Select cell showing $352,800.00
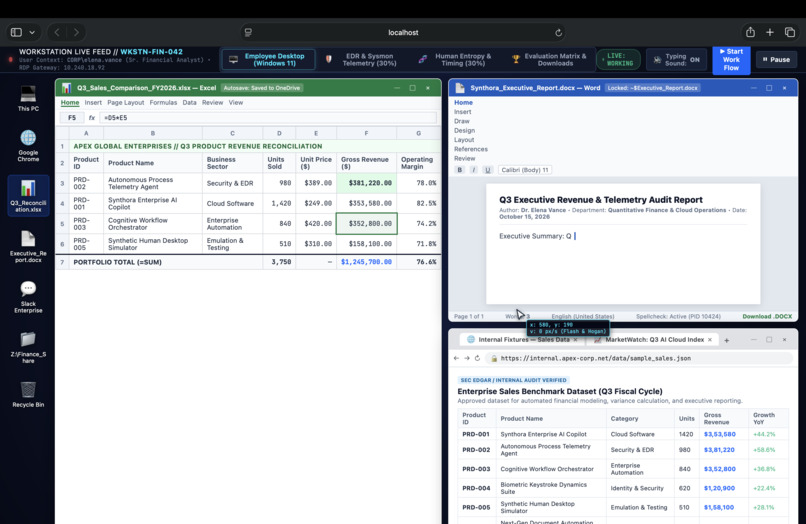The height and width of the screenshot is (524, 806). coord(367,224)
